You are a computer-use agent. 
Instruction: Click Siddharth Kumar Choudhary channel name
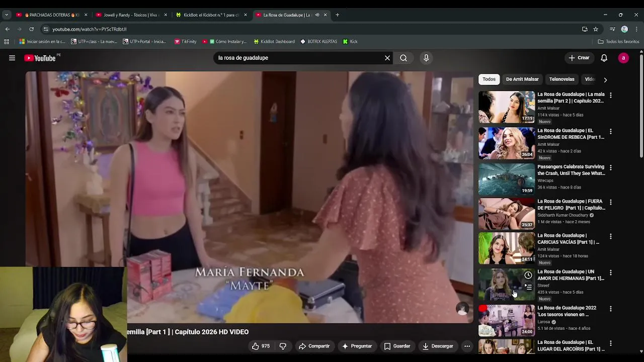(x=562, y=215)
